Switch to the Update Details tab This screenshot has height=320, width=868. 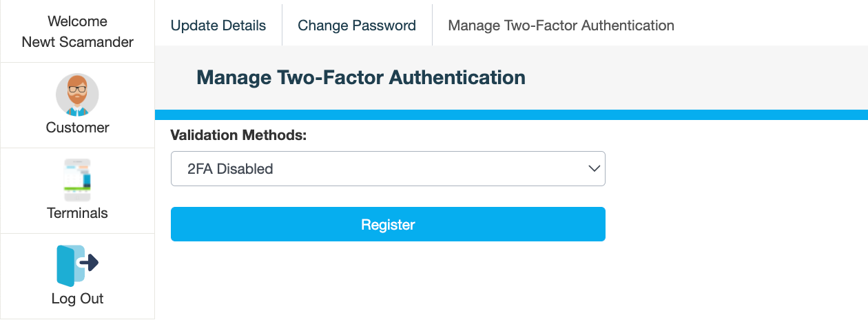click(218, 26)
